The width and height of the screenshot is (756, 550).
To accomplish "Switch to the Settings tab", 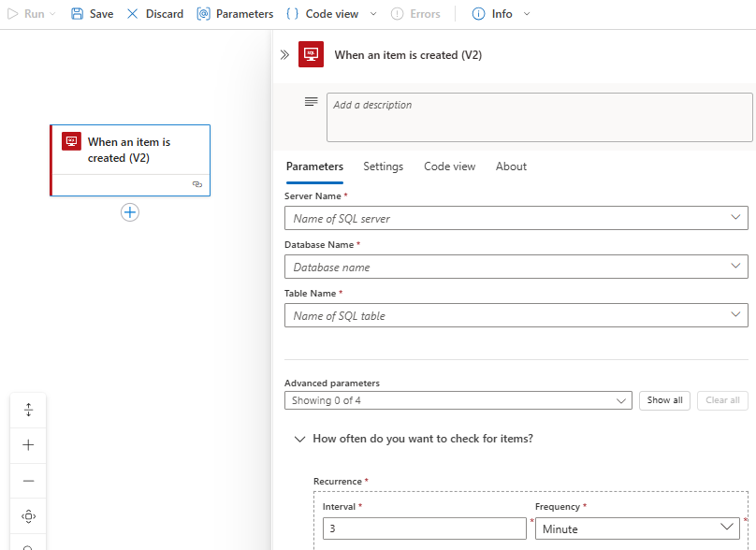I will (x=383, y=166).
